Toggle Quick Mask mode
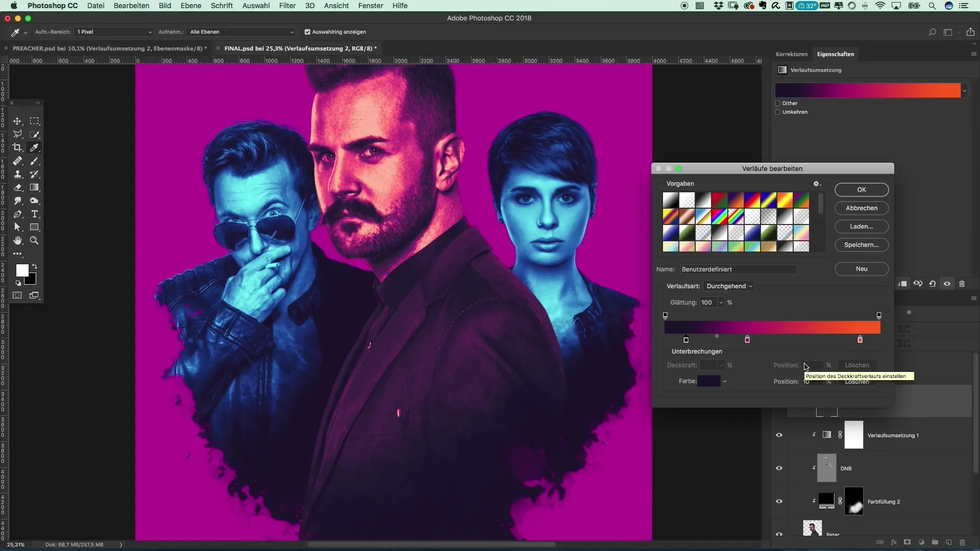The image size is (980, 551). (x=17, y=295)
